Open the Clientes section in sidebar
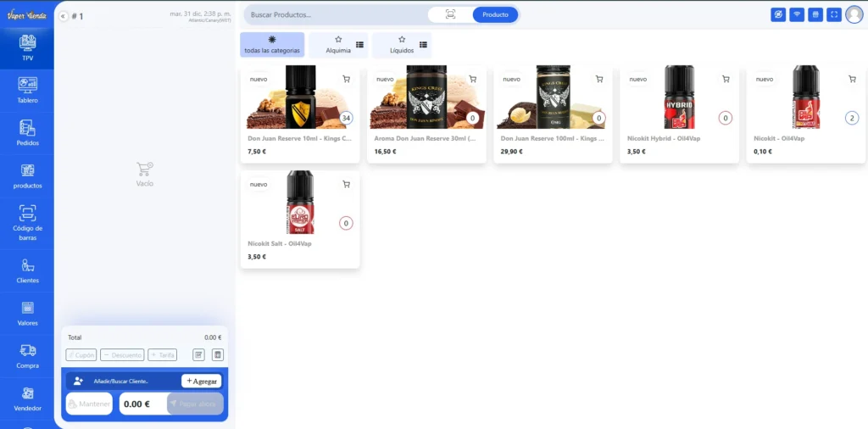 pos(27,270)
